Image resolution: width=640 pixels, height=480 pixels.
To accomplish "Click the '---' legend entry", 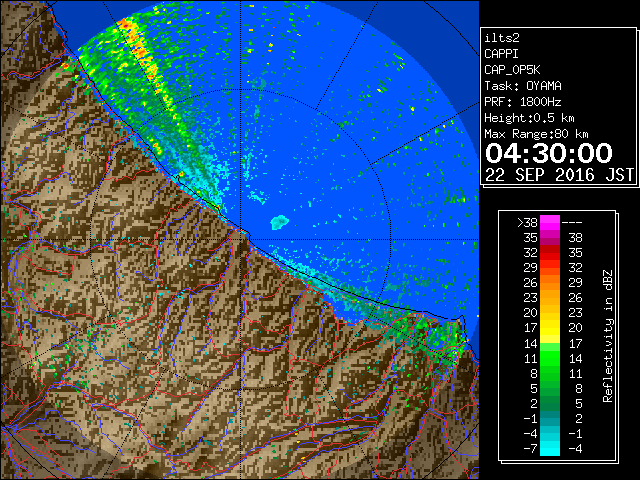I will 572,223.
